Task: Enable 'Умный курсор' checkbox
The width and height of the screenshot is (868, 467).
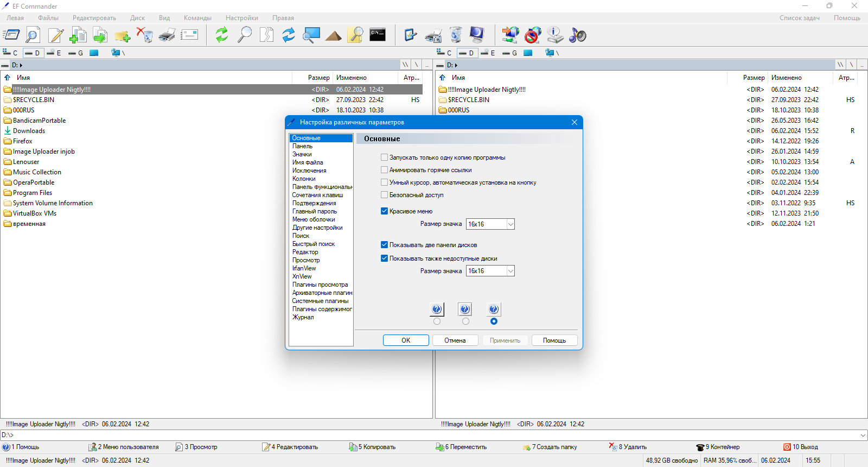Action: [384, 182]
